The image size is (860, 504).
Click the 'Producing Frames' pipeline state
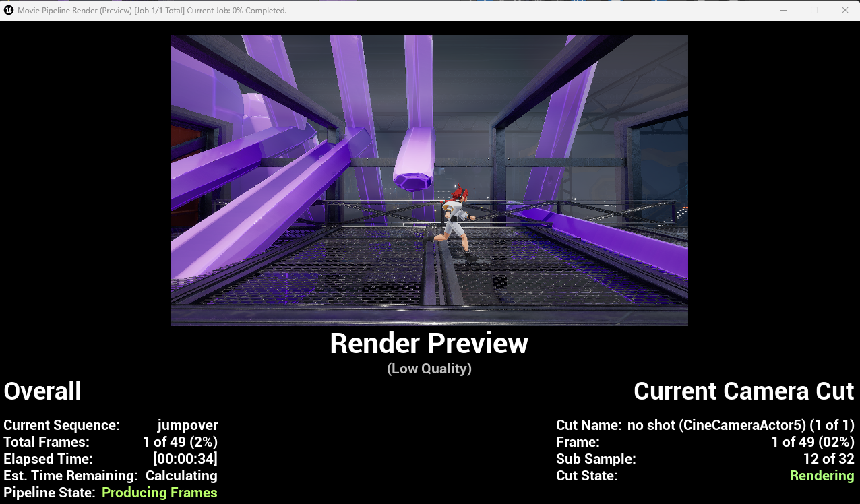click(160, 493)
